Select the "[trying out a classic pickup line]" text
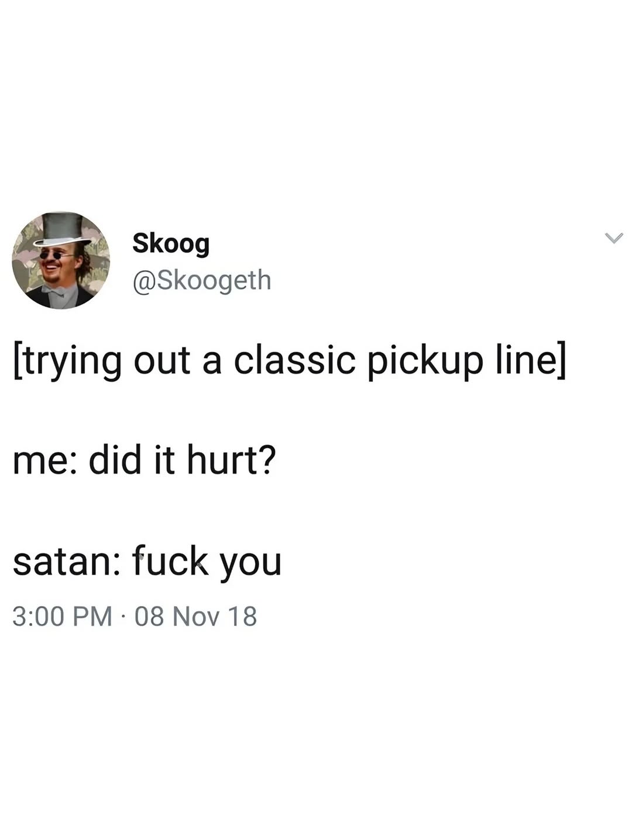This screenshot has width=632, height=840. [290, 360]
